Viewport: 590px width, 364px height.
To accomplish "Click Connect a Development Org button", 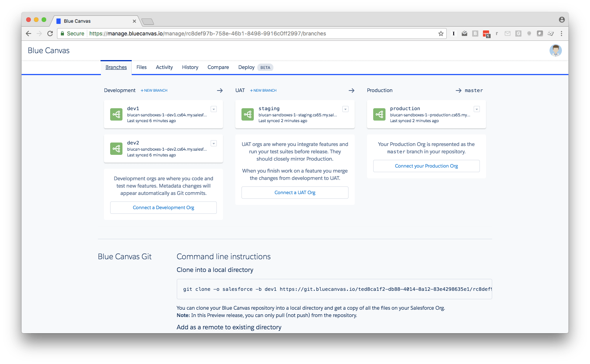I will tap(163, 208).
